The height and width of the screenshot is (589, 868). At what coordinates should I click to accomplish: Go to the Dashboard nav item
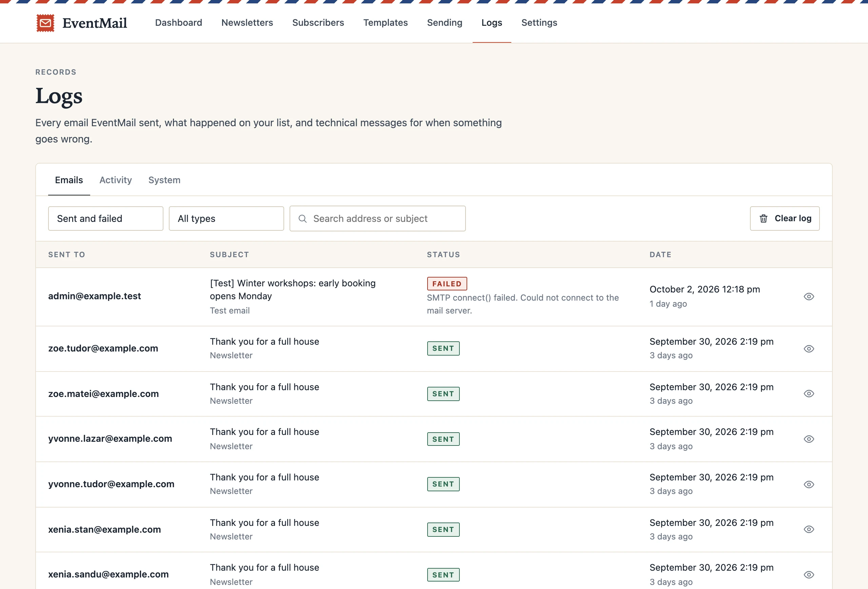[179, 23]
